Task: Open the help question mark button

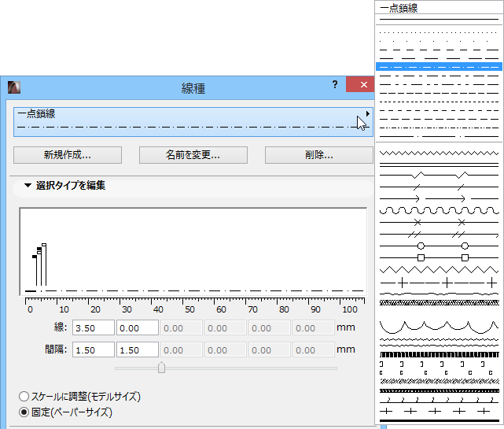Action: pyautogui.click(x=335, y=85)
